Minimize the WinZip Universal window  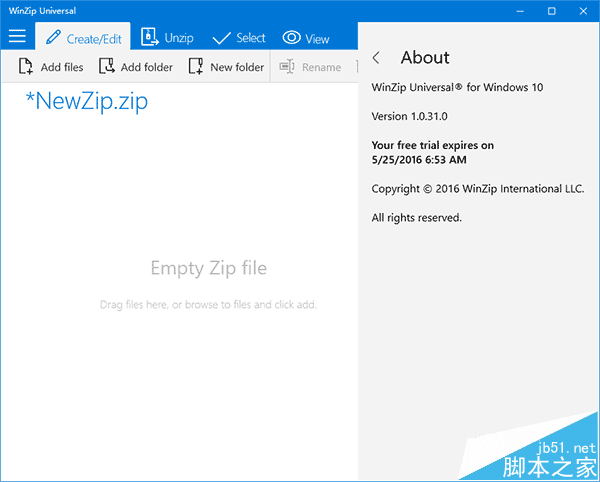[x=520, y=11]
